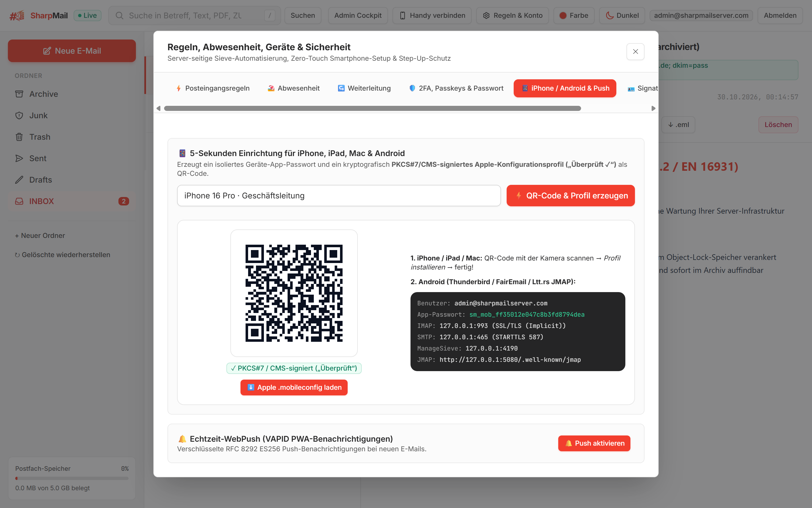Click the Abmelden button

point(780,16)
